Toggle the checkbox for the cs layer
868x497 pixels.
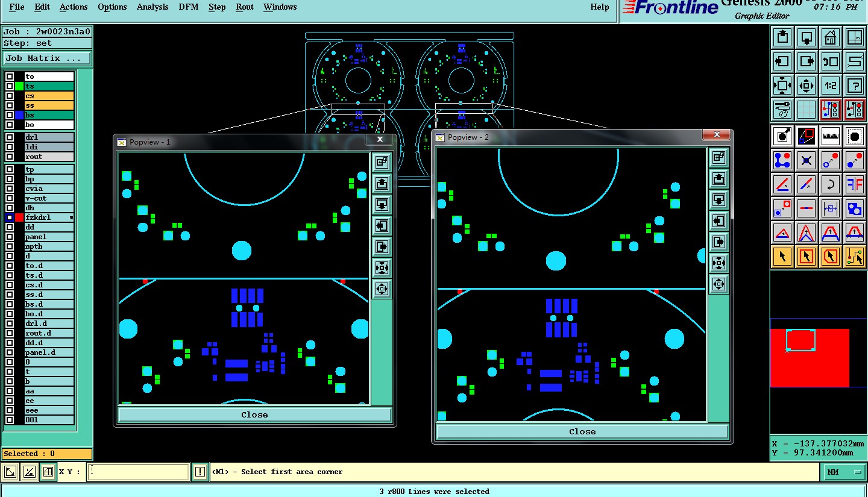[x=10, y=96]
